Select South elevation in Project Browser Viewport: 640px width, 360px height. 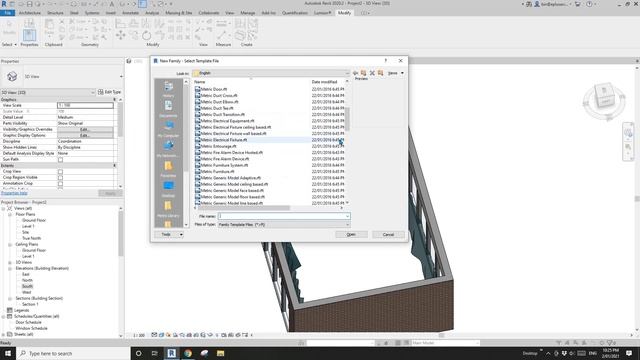coord(27,287)
